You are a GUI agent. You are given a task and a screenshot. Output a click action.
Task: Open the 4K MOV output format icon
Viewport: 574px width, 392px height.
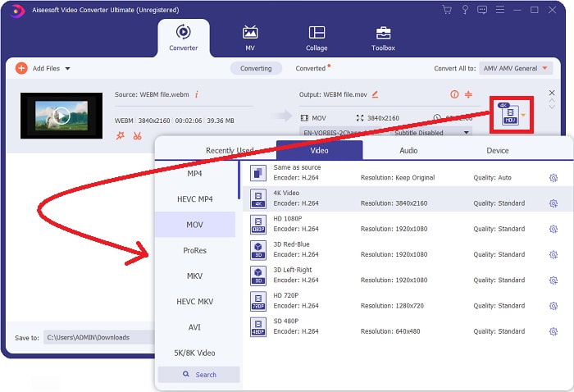[x=509, y=114]
